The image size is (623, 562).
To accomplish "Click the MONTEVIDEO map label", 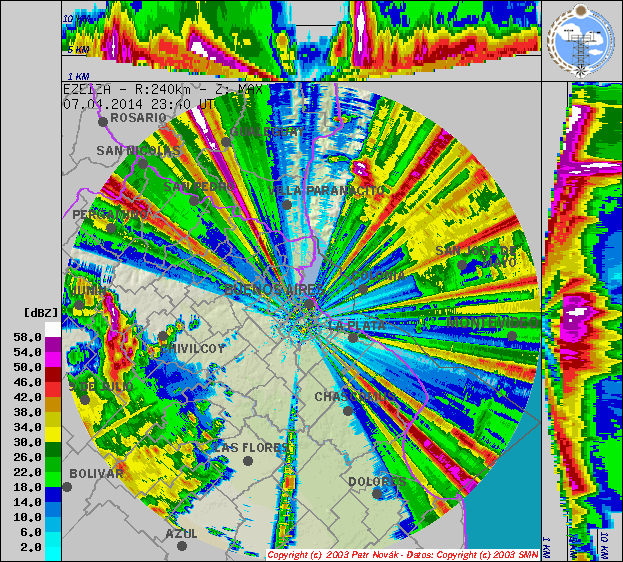I will (x=493, y=322).
